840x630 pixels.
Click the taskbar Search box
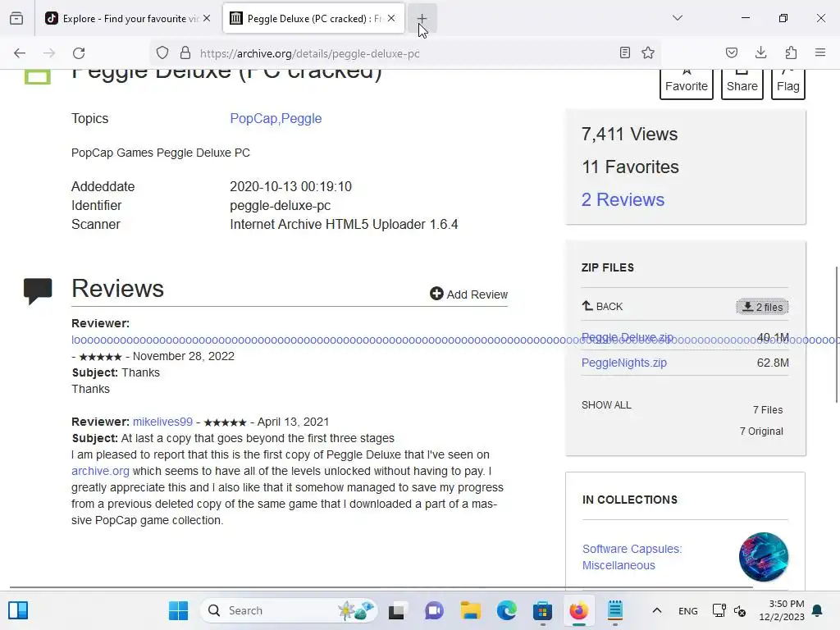(289, 610)
